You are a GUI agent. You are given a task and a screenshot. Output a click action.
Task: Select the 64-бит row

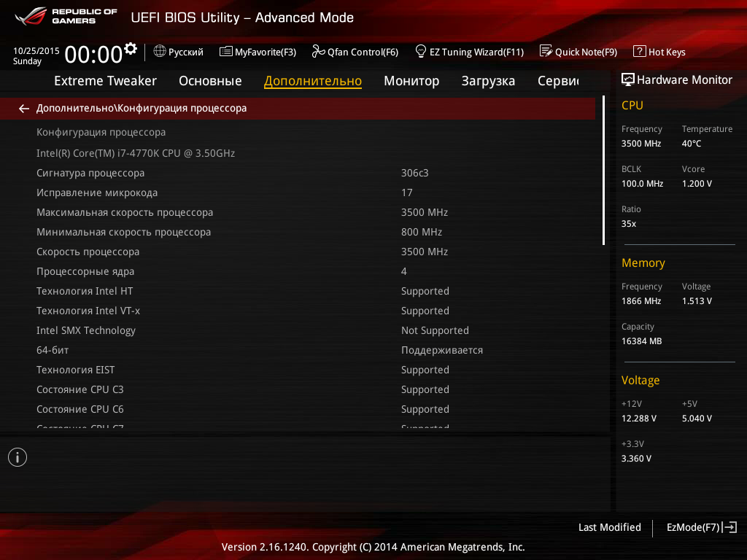(298, 350)
